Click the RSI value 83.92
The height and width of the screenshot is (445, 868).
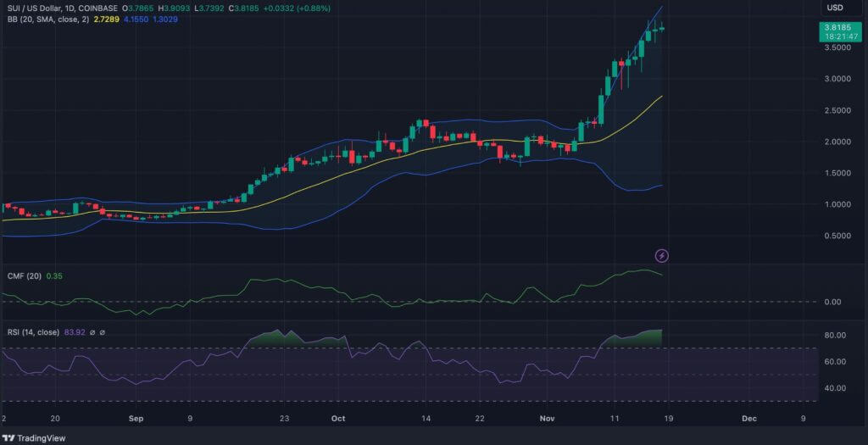pos(73,332)
